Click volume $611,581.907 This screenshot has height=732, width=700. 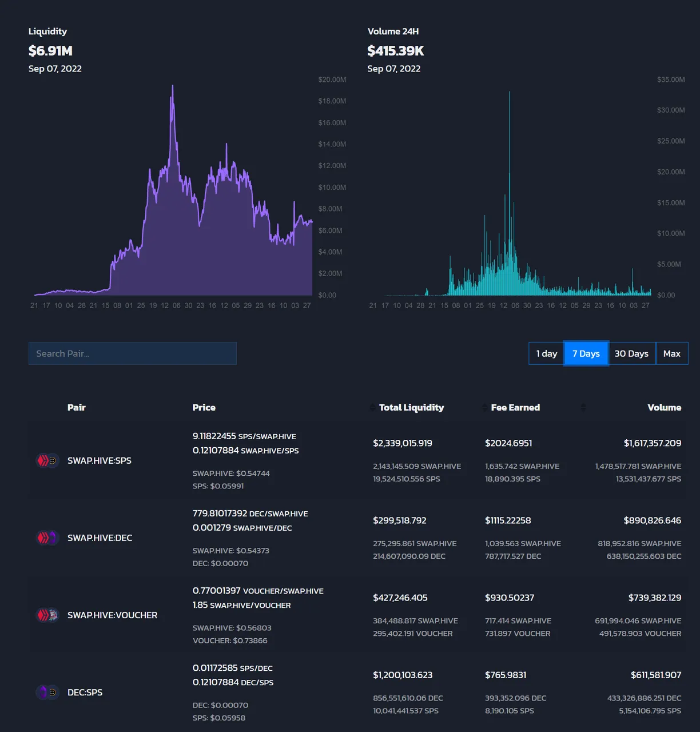point(656,675)
